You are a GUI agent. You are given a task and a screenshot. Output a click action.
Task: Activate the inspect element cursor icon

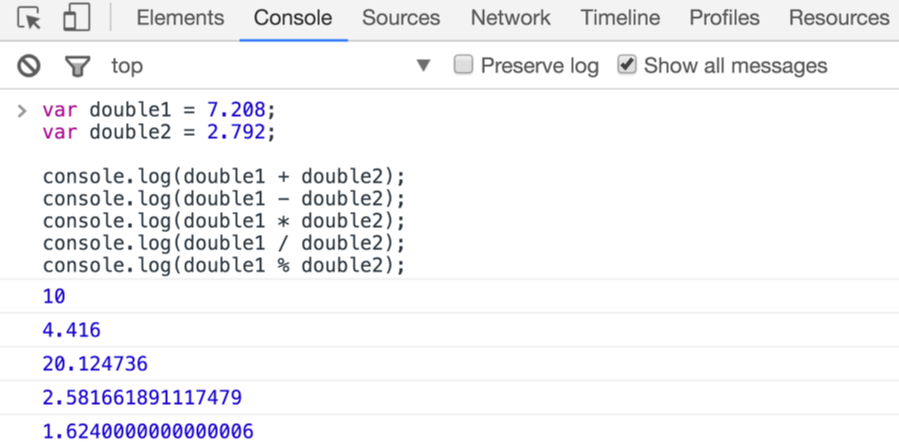(29, 18)
